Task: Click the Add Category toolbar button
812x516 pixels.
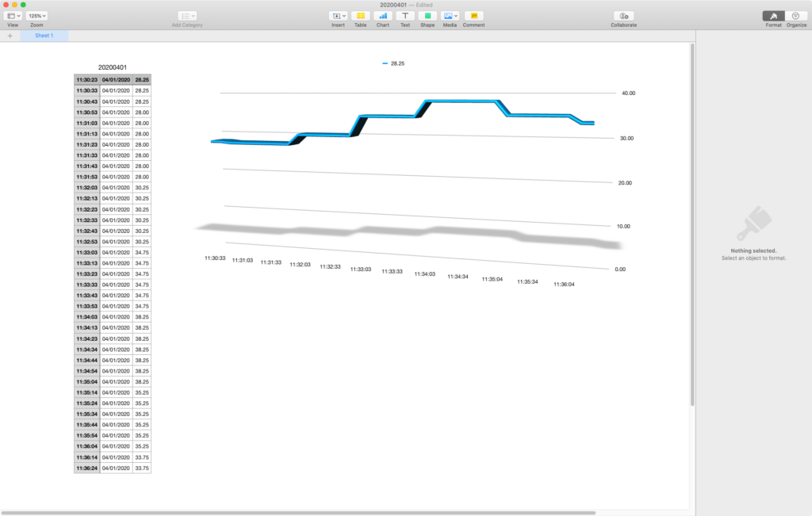Action: (x=187, y=16)
